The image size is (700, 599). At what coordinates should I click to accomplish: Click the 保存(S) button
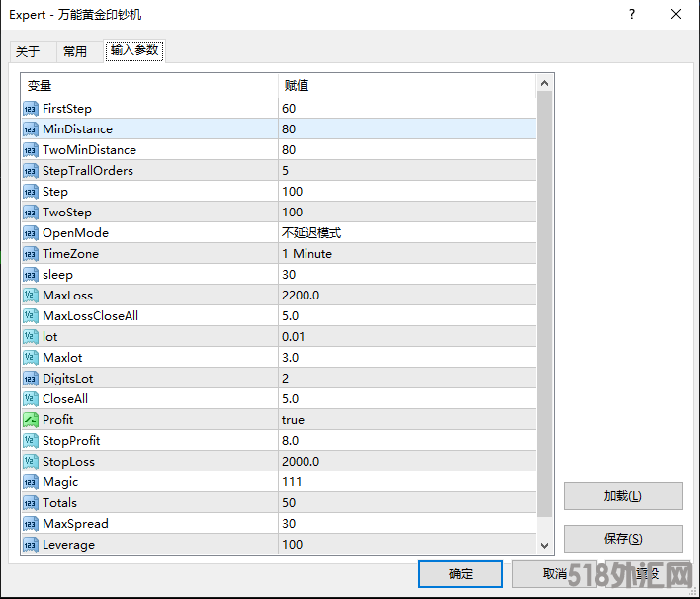pyautogui.click(x=623, y=539)
